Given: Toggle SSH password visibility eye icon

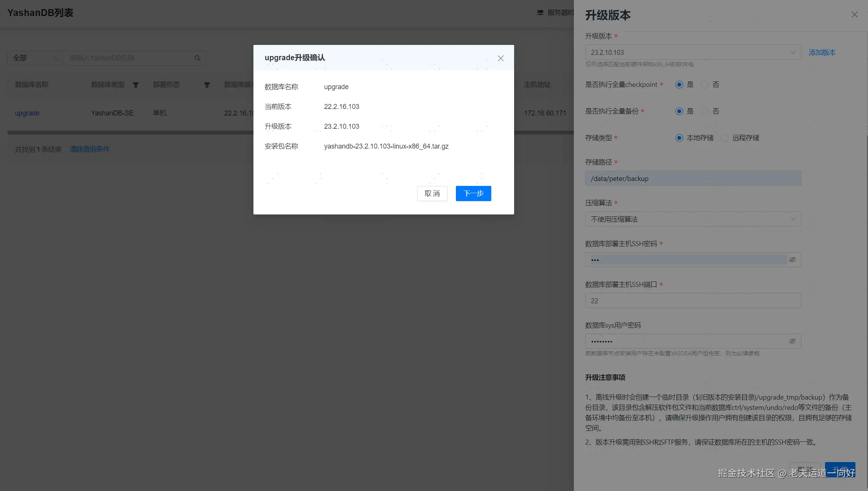Looking at the screenshot, I should coord(792,260).
